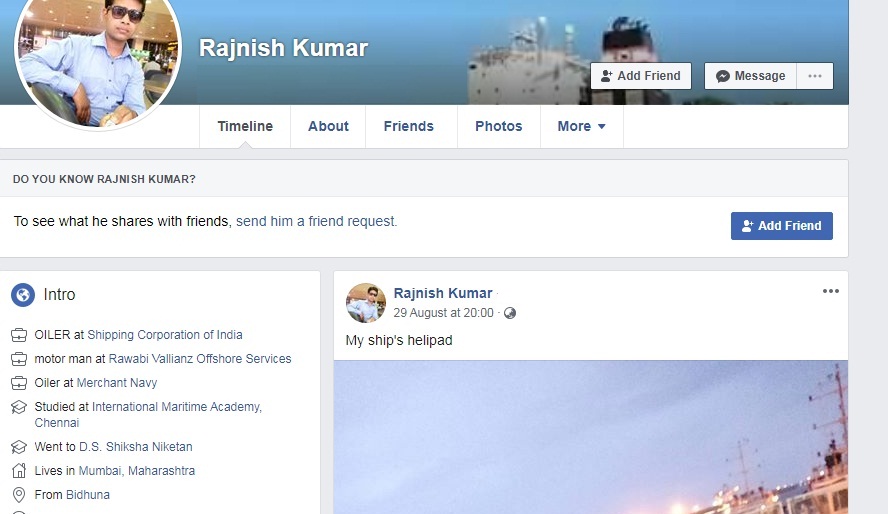Switch to the Friends tab
This screenshot has height=514, width=888.
pos(408,126)
